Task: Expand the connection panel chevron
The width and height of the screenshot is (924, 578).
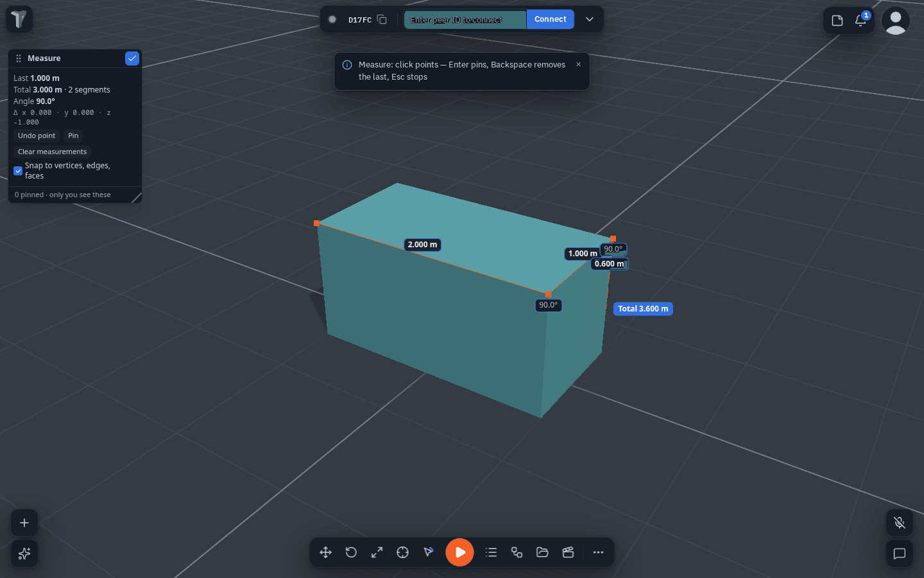Action: [x=589, y=19]
